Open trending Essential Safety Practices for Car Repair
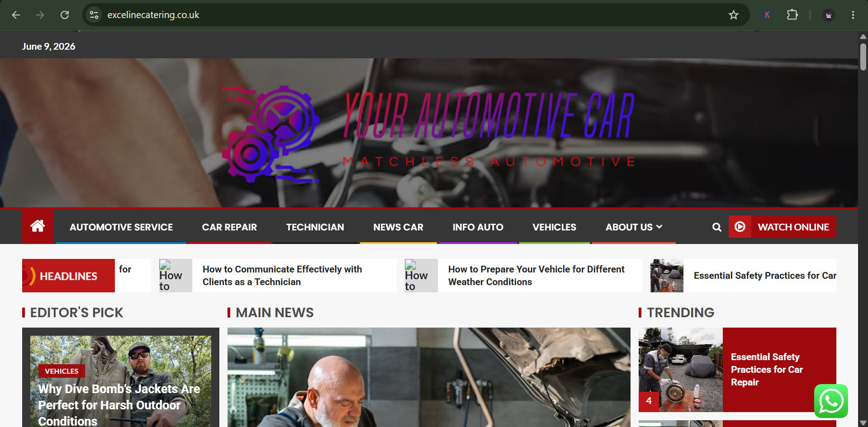 pyautogui.click(x=767, y=370)
